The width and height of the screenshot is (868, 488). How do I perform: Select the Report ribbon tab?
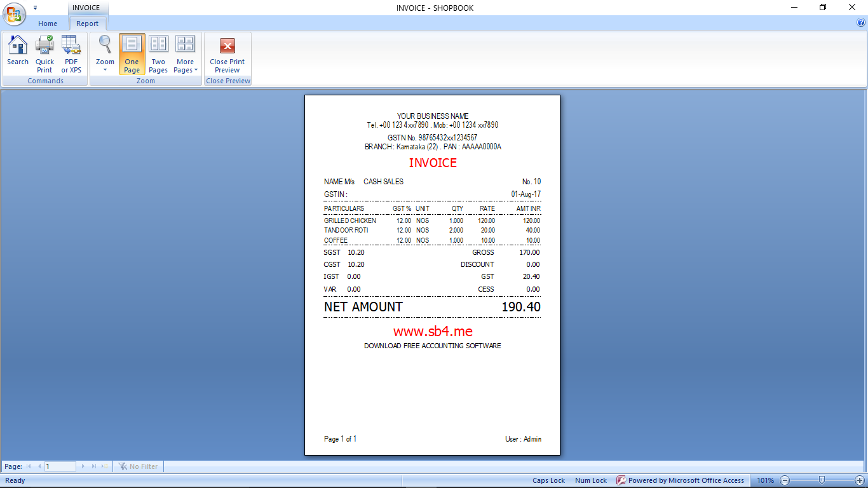(88, 24)
